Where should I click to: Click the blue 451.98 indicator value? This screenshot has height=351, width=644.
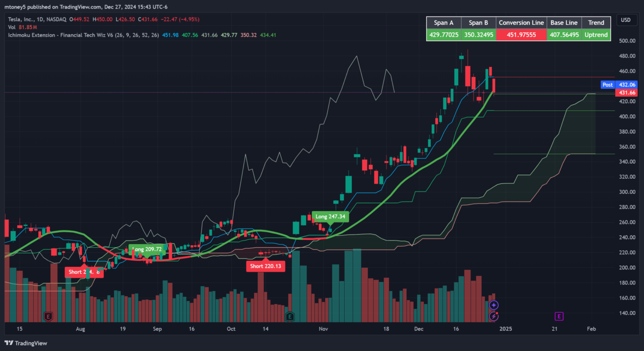(x=171, y=35)
